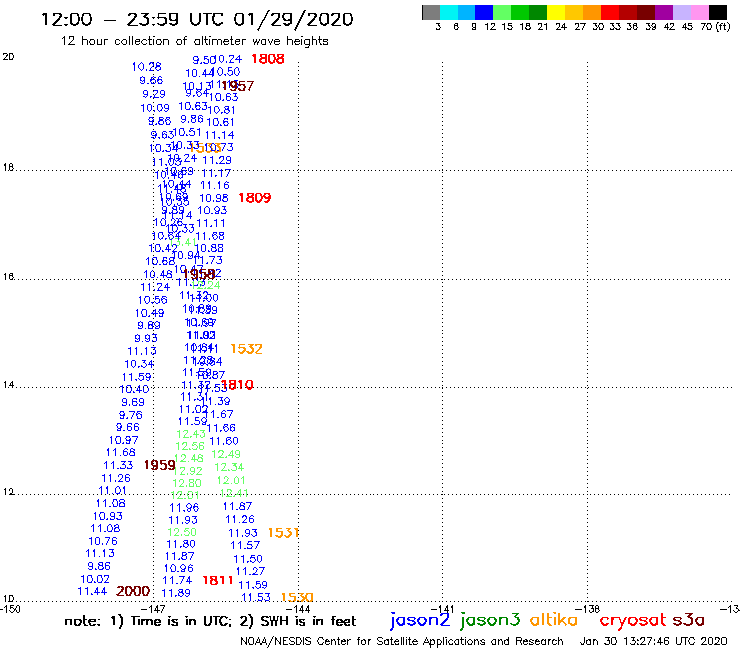The height and width of the screenshot is (650, 740).
Task: Click the wave height value '10.88'
Action: click(x=210, y=248)
